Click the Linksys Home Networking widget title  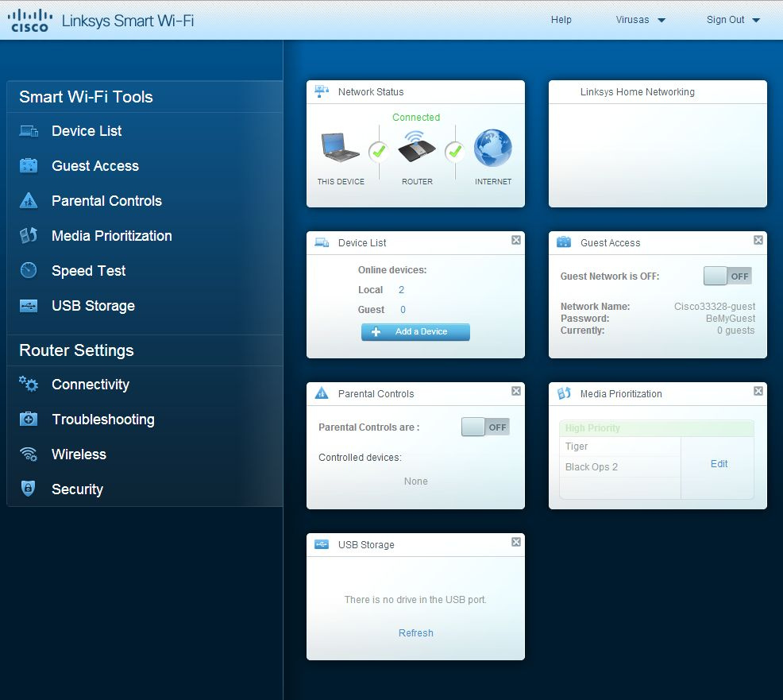point(637,92)
